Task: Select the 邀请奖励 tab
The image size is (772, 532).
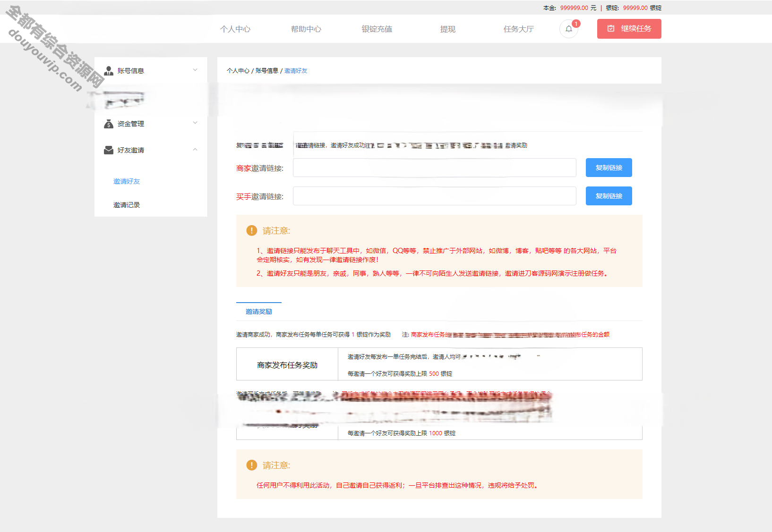Action: click(259, 312)
